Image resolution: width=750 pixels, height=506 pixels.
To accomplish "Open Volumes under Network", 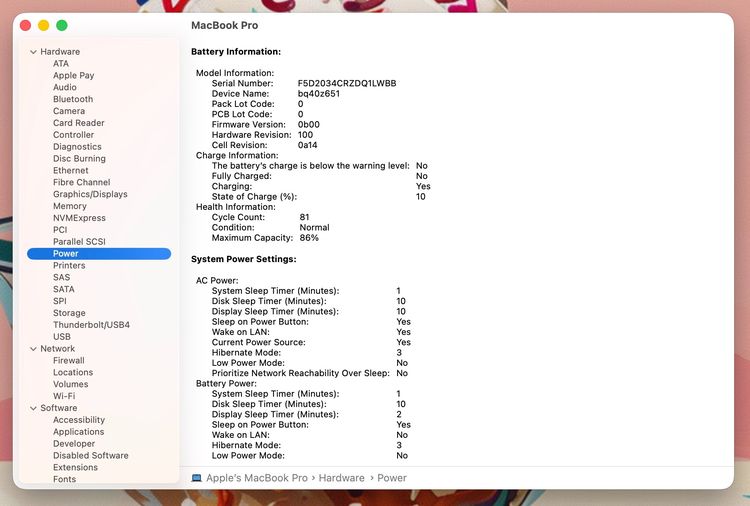I will point(70,384).
